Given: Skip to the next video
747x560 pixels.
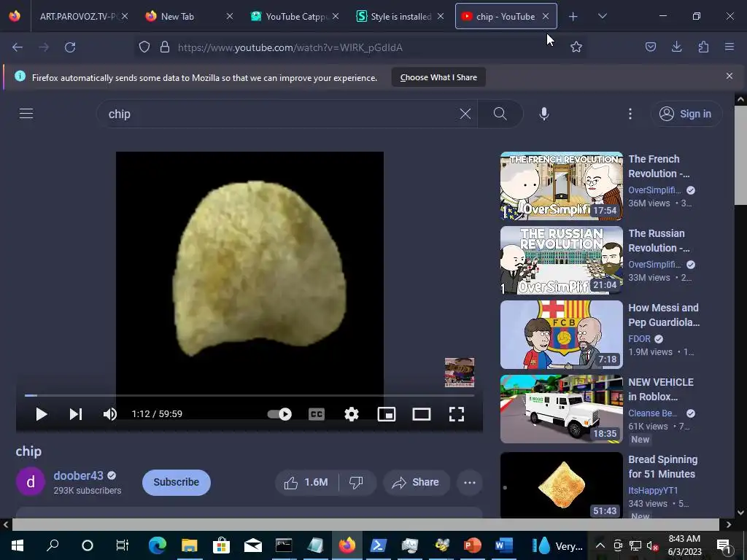Looking at the screenshot, I should pos(76,414).
